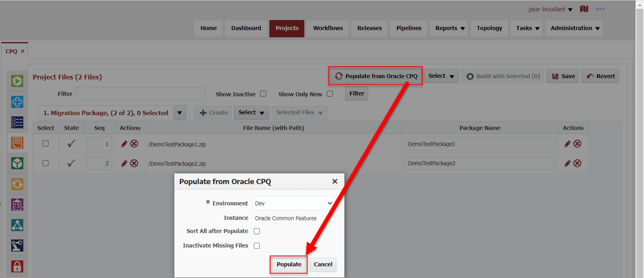The width and height of the screenshot is (644, 278).
Task: Close the Populate from Oracle CPQ dialog
Action: (x=335, y=181)
